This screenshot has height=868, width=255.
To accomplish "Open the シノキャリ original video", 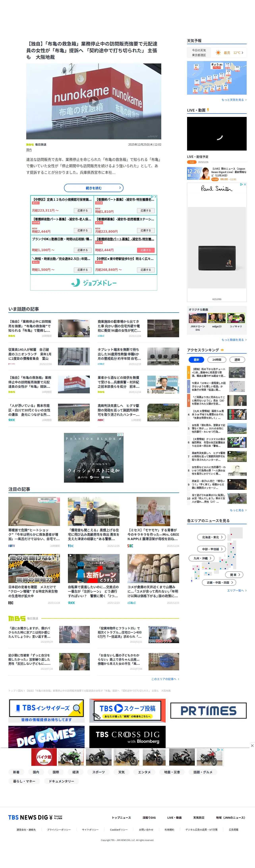I will pos(236,320).
